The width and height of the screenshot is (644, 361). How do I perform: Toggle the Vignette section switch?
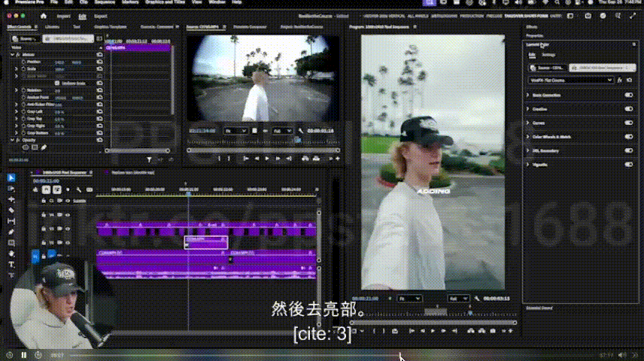click(x=629, y=165)
